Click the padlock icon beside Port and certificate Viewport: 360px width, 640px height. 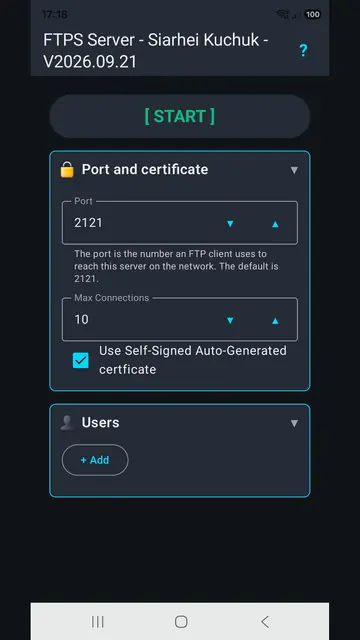coord(67,169)
